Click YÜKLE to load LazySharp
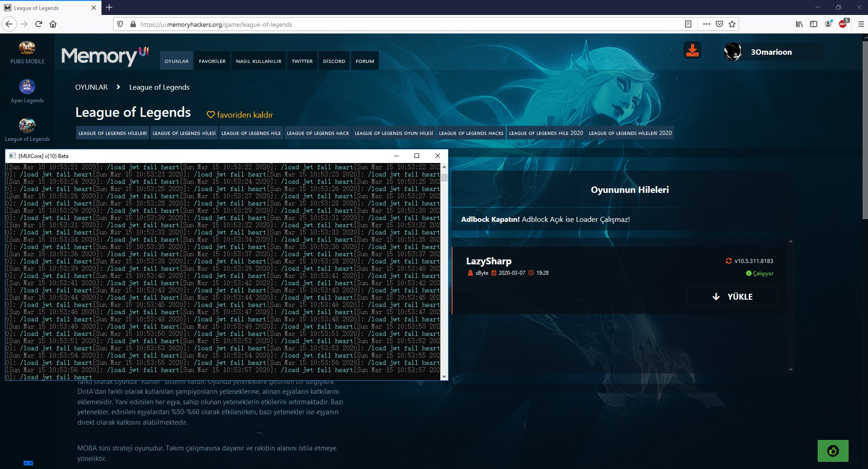 pyautogui.click(x=733, y=297)
